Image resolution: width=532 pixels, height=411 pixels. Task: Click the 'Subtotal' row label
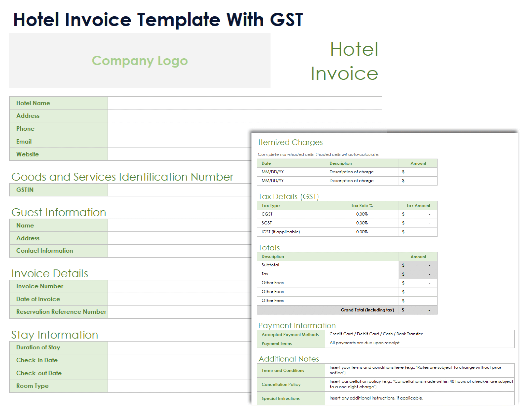click(328, 265)
